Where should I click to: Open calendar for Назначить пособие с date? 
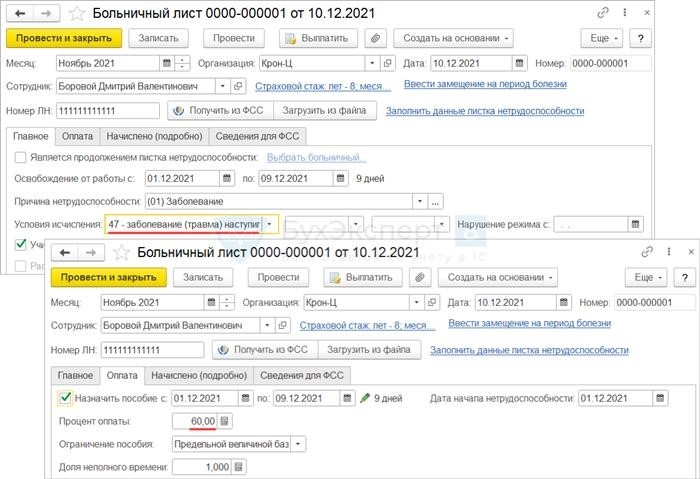pos(245,398)
